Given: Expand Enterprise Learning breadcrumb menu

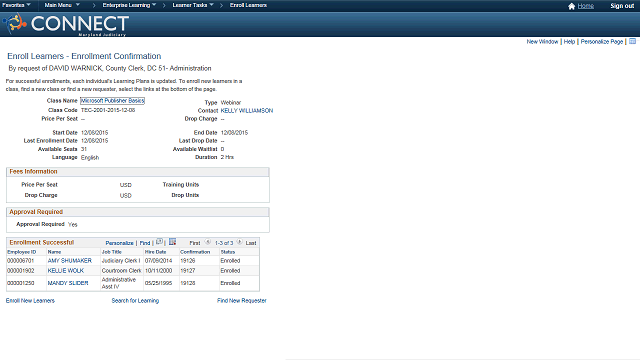Looking at the screenshot, I should point(129,5).
